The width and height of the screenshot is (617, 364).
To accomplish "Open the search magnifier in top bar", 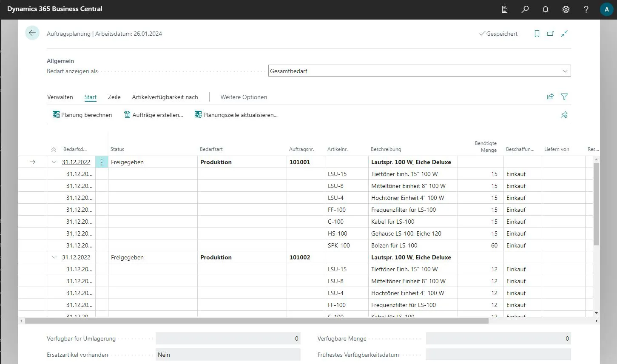I will [525, 9].
